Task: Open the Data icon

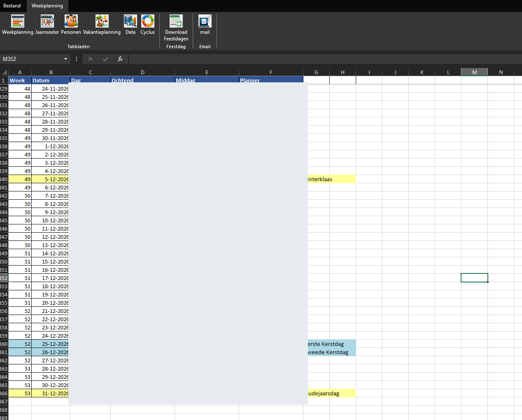Action: click(x=130, y=25)
